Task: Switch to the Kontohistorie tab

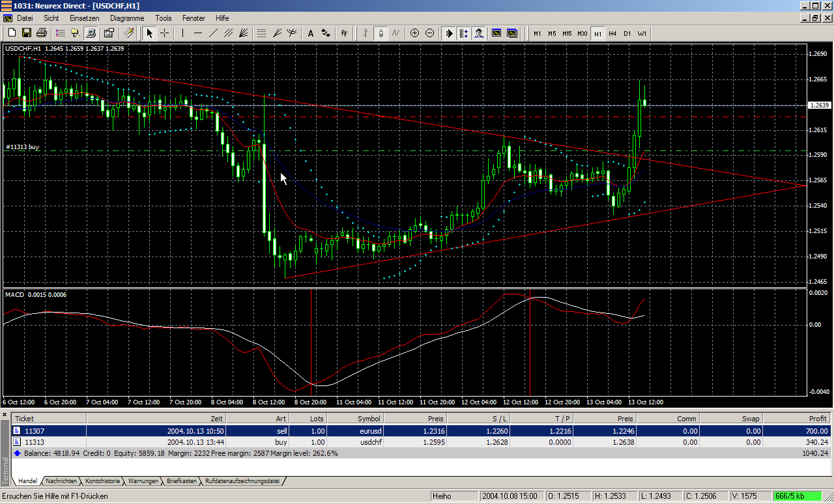Action: tap(102, 481)
